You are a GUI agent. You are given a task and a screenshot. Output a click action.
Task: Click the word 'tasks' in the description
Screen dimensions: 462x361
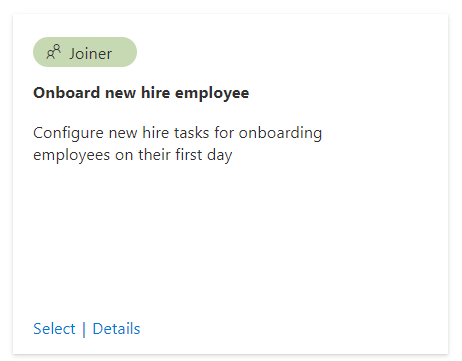tap(192, 133)
